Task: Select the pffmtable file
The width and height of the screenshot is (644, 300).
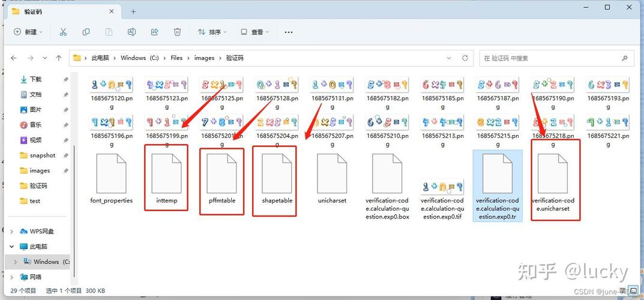Action: tap(222, 179)
